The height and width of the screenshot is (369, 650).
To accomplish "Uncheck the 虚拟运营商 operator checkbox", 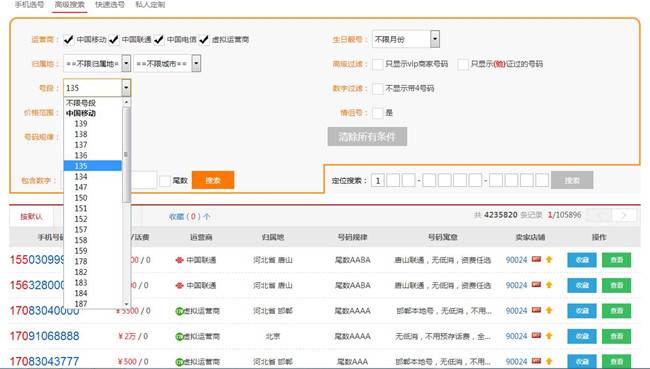I will pyautogui.click(x=204, y=39).
